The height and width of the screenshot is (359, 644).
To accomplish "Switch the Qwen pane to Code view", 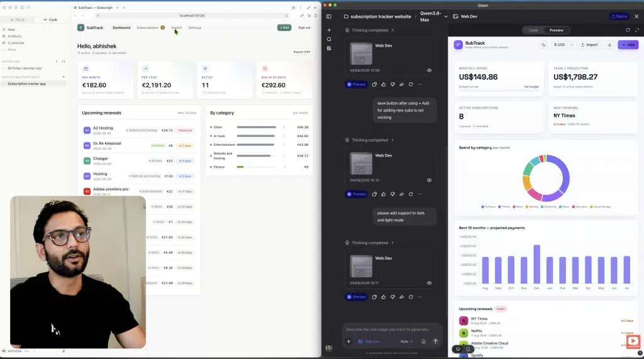I will point(533,30).
